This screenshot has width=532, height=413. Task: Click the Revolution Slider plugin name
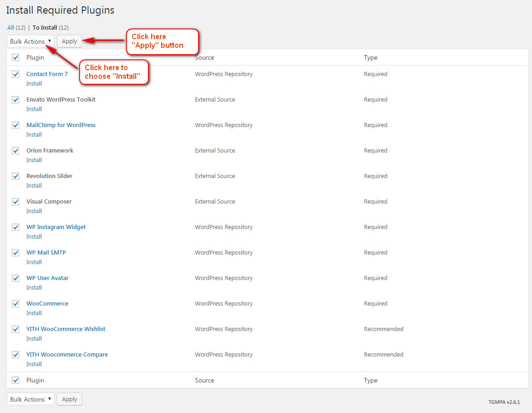click(50, 176)
